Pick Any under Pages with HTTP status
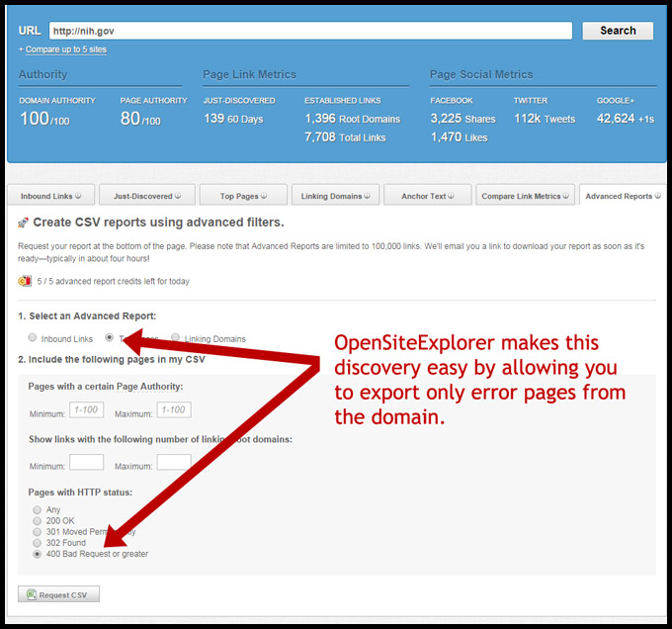This screenshot has height=629, width=672. pos(38,509)
